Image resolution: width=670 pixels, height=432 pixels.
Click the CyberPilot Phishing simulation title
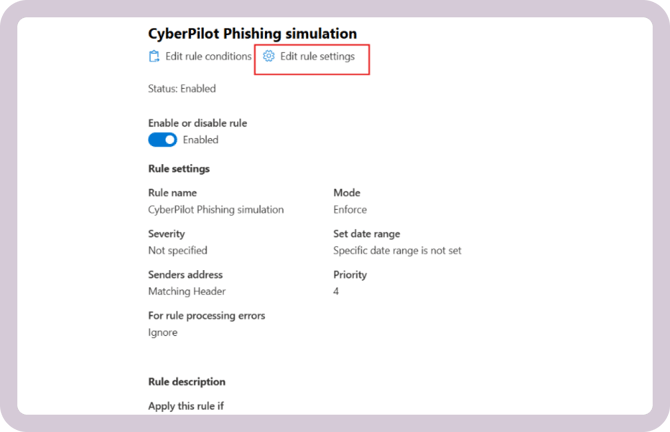(x=252, y=34)
